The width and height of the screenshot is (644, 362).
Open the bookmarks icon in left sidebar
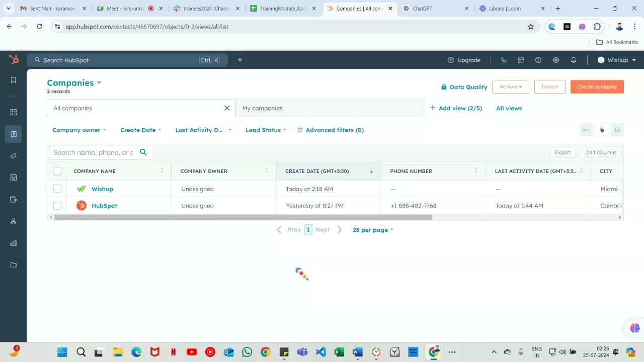click(x=14, y=80)
